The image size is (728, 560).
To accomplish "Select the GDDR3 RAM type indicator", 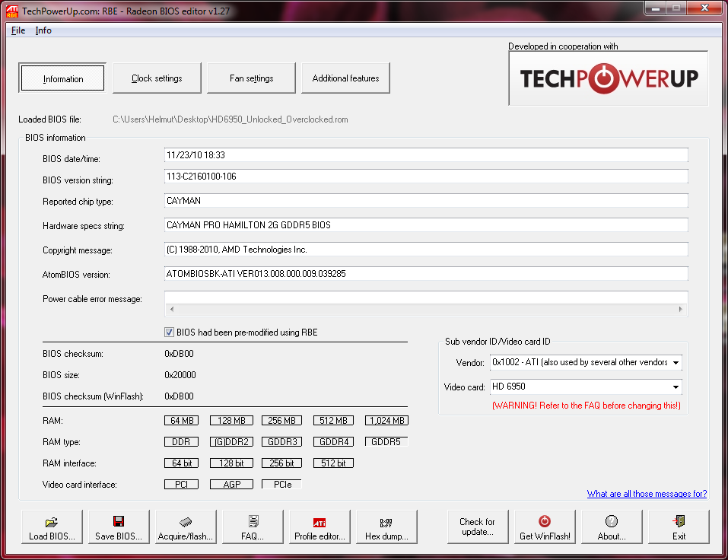I will pyautogui.click(x=281, y=441).
